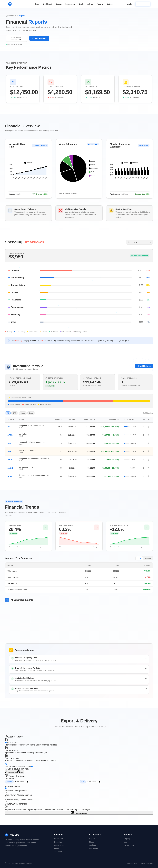Click the asset class allocation color bar
The width and height of the screenshot is (158, 868).
(79, 401)
